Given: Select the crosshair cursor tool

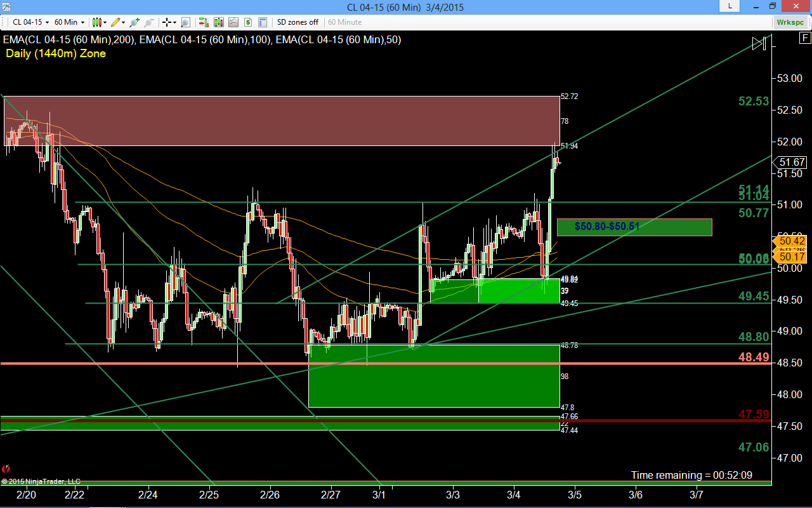Looking at the screenshot, I should (167, 22).
